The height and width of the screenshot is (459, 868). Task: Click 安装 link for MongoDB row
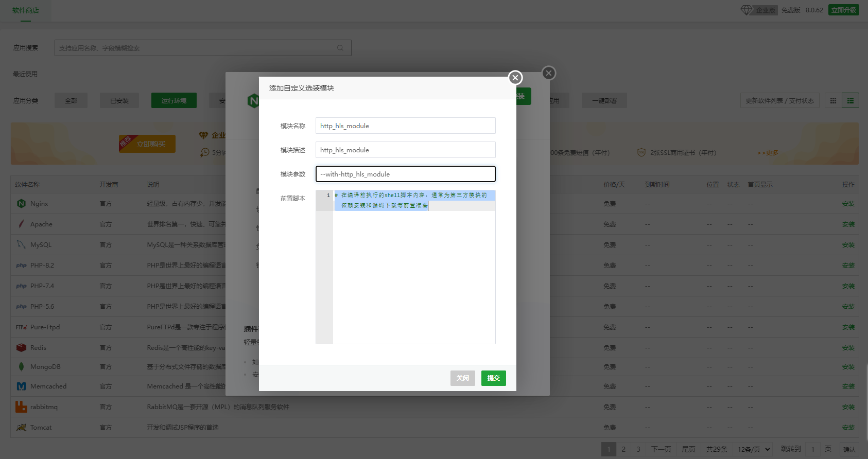click(x=848, y=367)
